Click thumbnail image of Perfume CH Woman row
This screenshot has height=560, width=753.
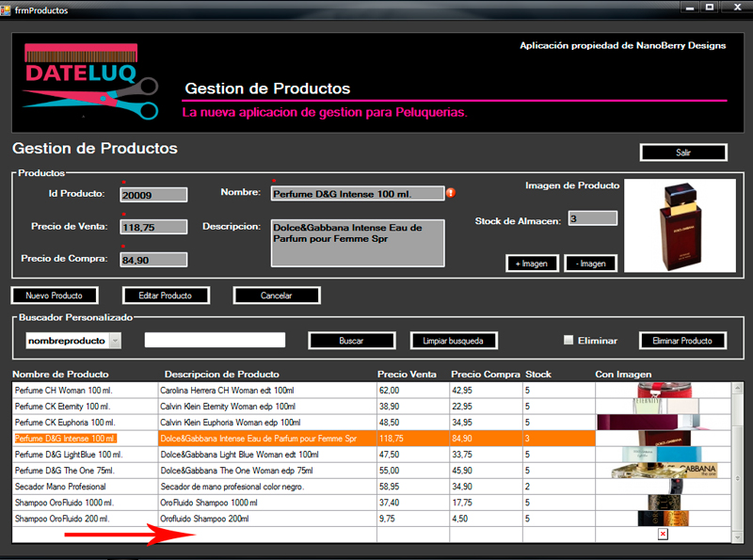pos(665,390)
